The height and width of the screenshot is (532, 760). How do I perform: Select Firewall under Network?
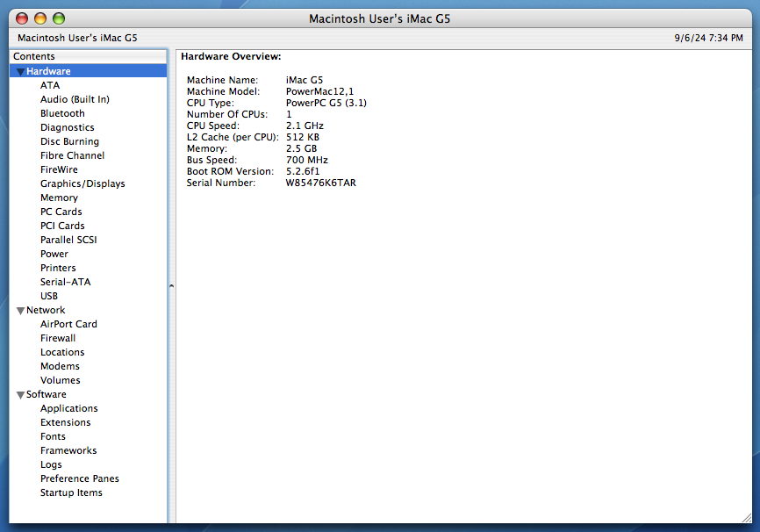(58, 339)
